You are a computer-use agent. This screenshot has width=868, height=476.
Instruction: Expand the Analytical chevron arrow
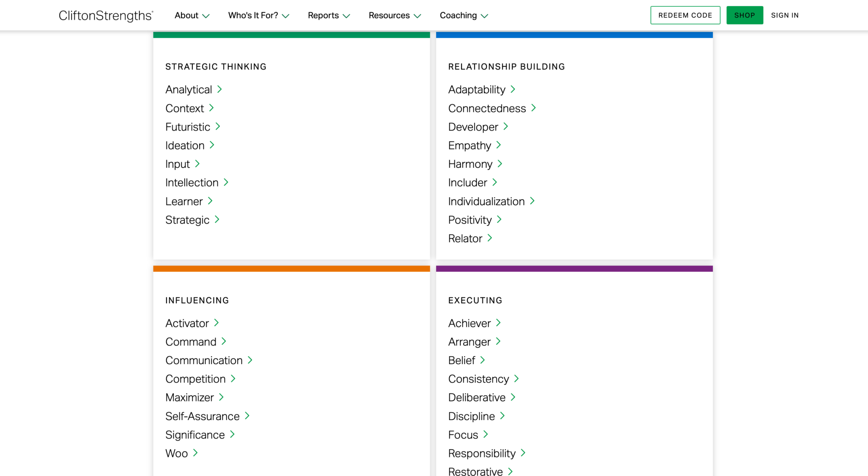pyautogui.click(x=220, y=89)
